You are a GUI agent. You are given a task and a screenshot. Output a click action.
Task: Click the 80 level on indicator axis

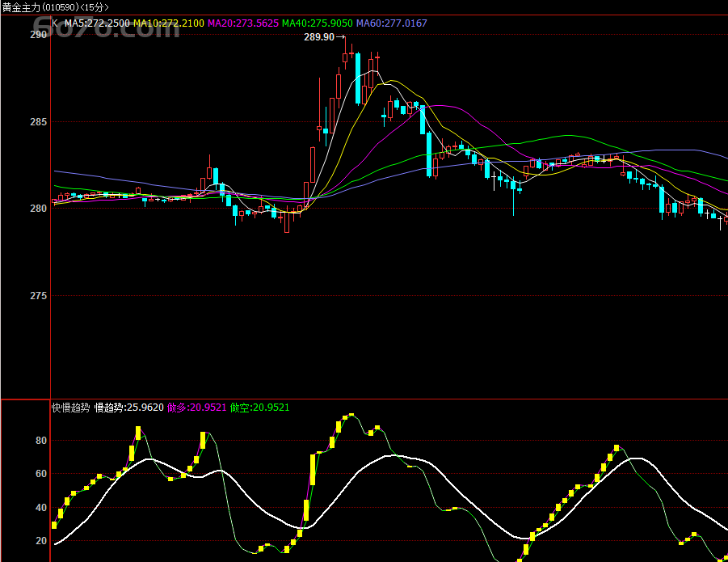click(x=40, y=441)
